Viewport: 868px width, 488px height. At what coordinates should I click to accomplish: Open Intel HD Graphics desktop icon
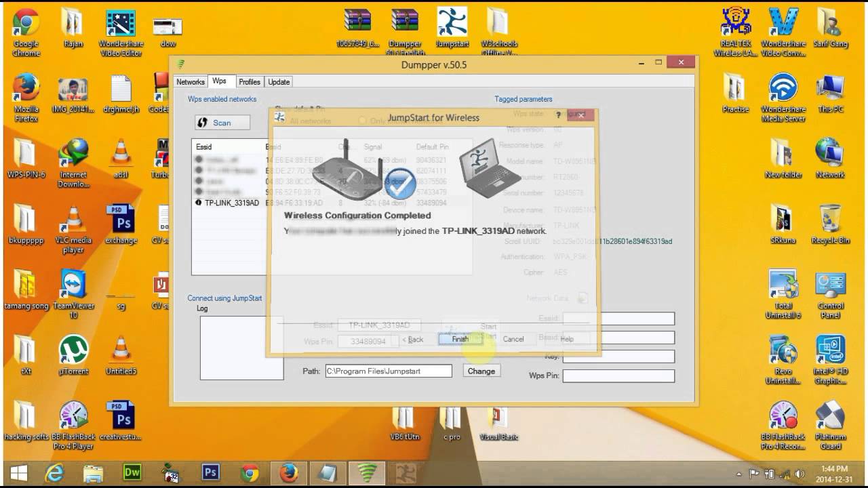(830, 361)
